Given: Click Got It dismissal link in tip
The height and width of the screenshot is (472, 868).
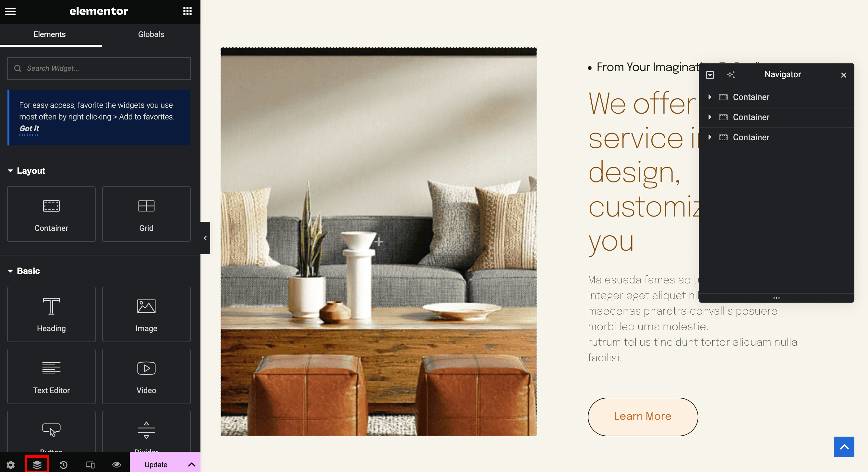Looking at the screenshot, I should 30,128.
